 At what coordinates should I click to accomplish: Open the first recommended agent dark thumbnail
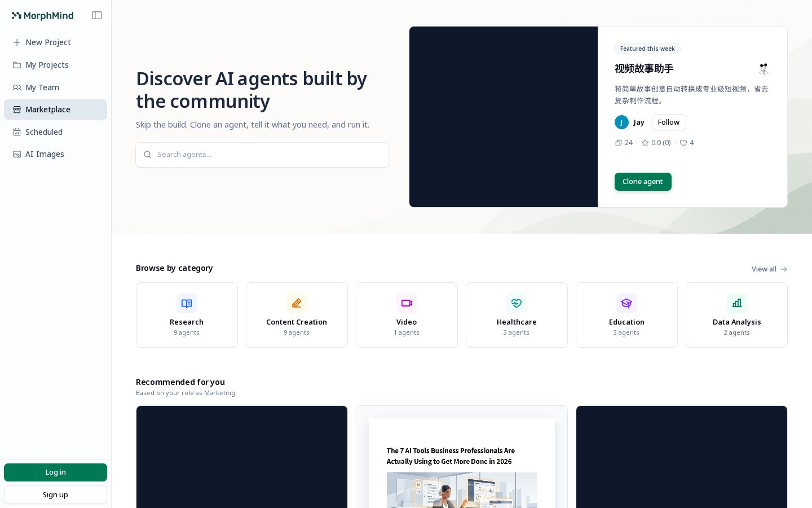(242, 457)
